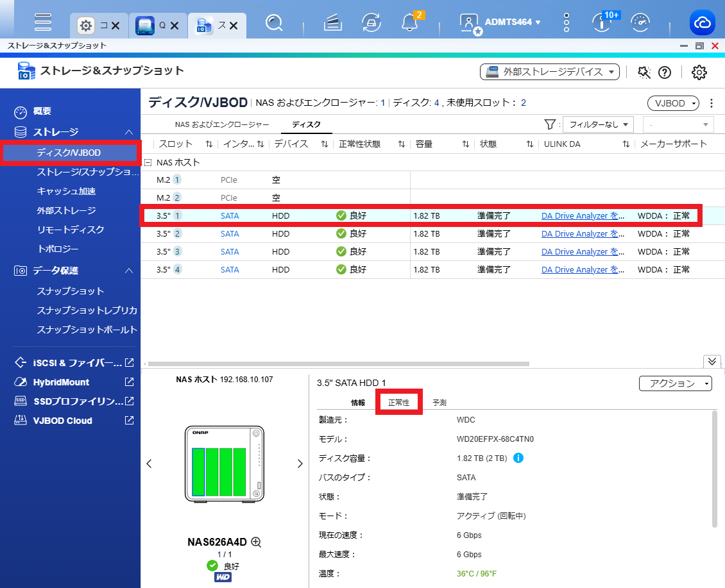Viewport: 725px width, 588px height.
Task: Open Storage & Snapshots settings gear
Action: coord(699,72)
